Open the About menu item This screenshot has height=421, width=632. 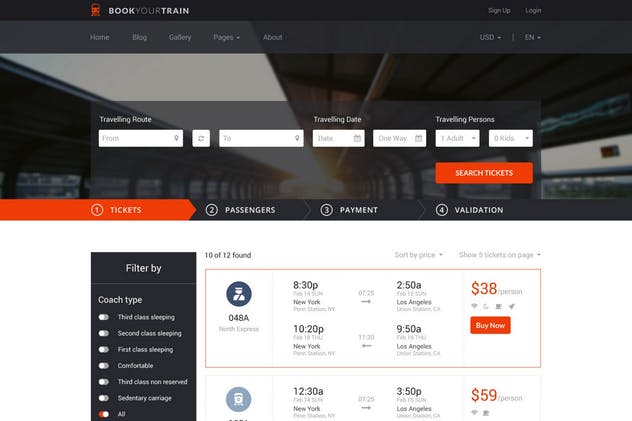click(272, 37)
